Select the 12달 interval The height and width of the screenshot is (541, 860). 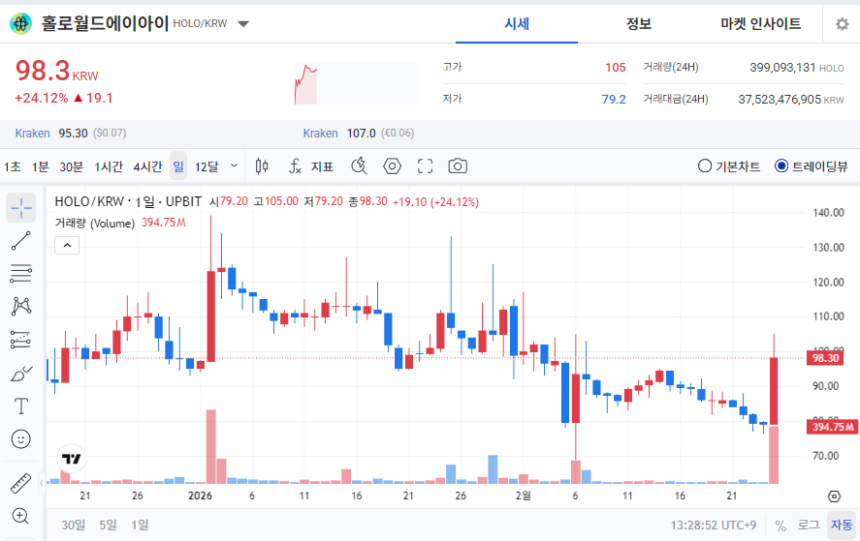click(207, 166)
